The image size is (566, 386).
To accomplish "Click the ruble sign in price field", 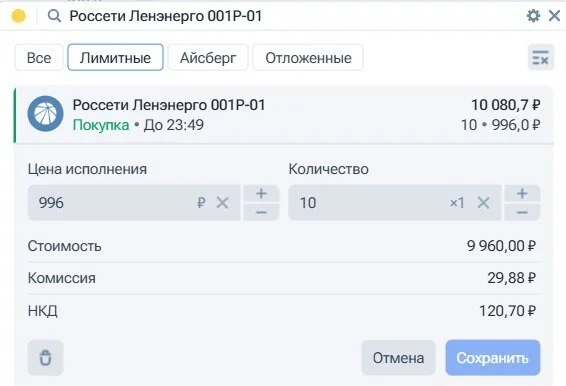I will click(x=201, y=203).
